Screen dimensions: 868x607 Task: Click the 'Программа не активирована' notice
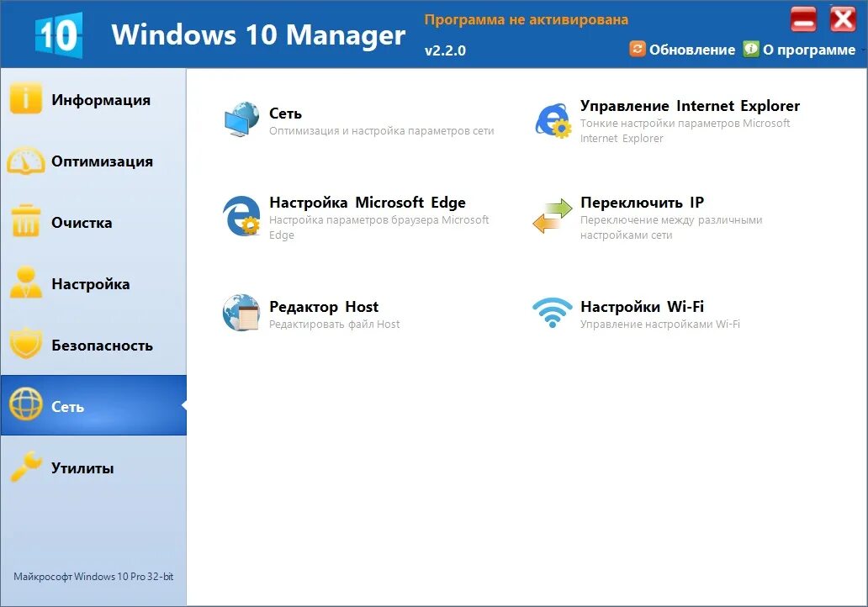coord(527,20)
